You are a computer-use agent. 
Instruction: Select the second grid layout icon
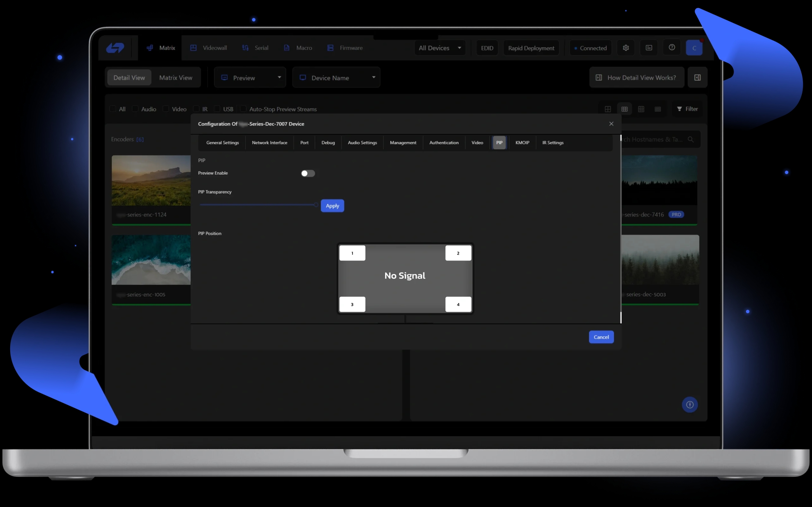pyautogui.click(x=624, y=109)
